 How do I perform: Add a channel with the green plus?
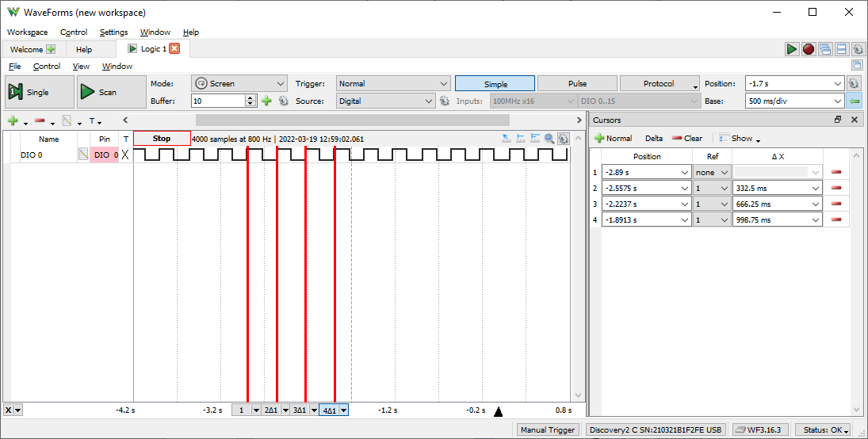pos(13,120)
